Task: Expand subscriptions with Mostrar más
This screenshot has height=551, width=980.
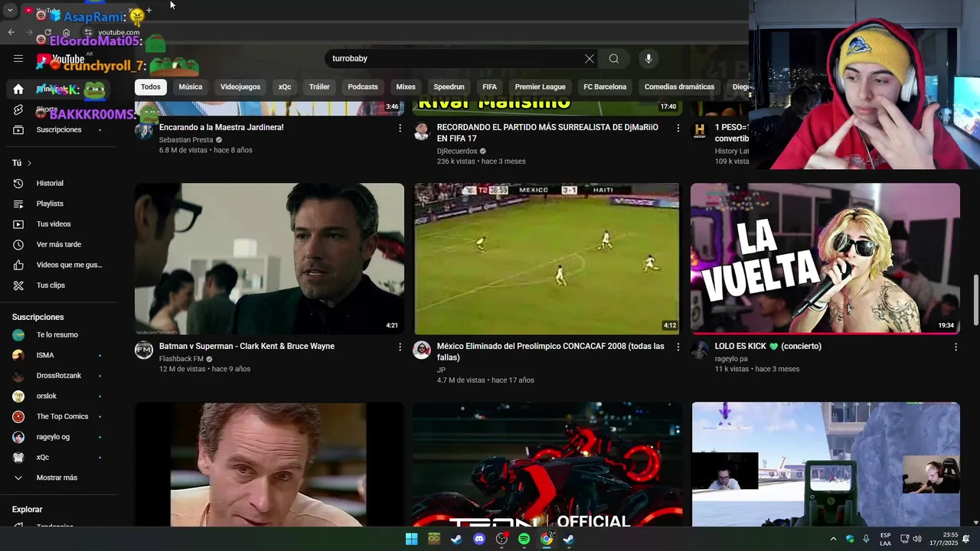Action: 58,478
